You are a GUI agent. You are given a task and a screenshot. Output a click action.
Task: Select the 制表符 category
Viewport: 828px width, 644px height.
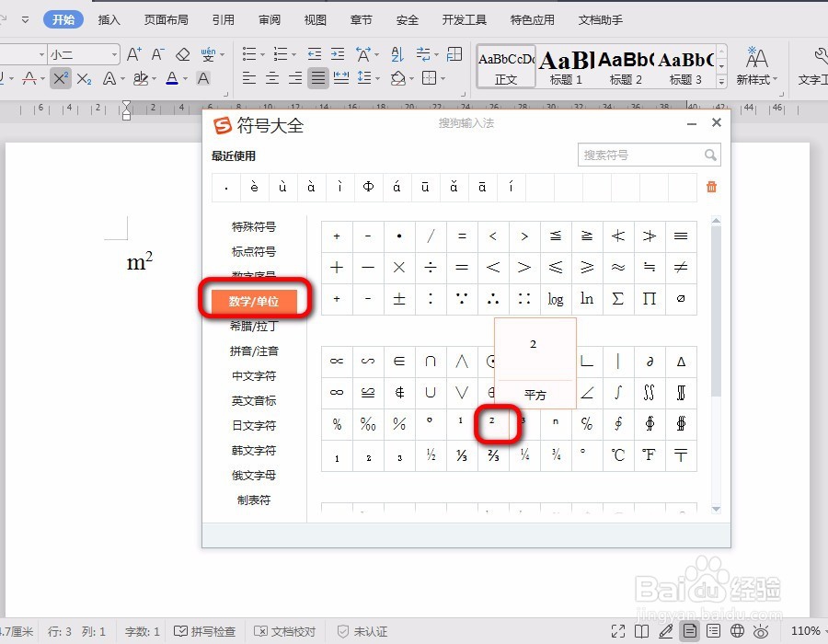coord(254,500)
